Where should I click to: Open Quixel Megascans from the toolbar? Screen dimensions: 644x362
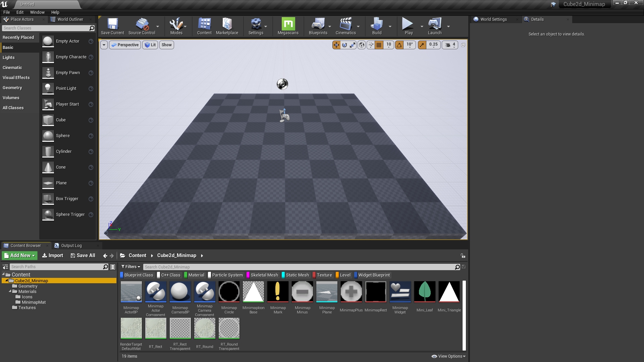[288, 26]
